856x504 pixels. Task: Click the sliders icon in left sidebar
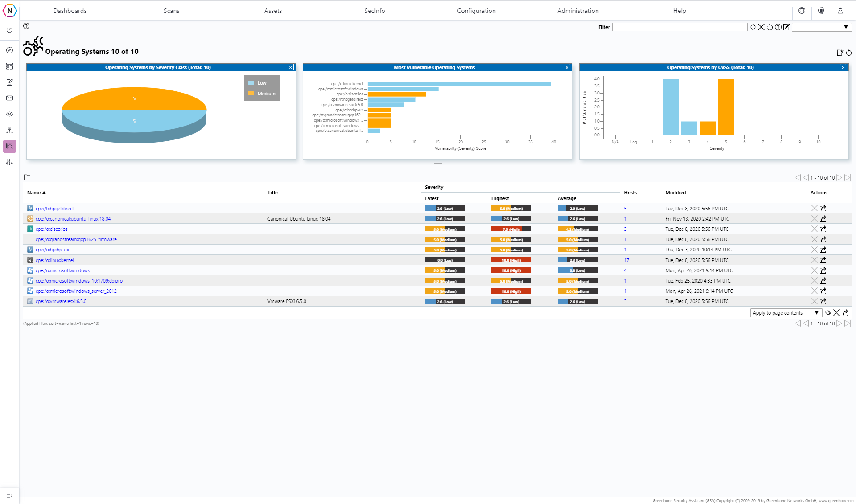coord(9,162)
